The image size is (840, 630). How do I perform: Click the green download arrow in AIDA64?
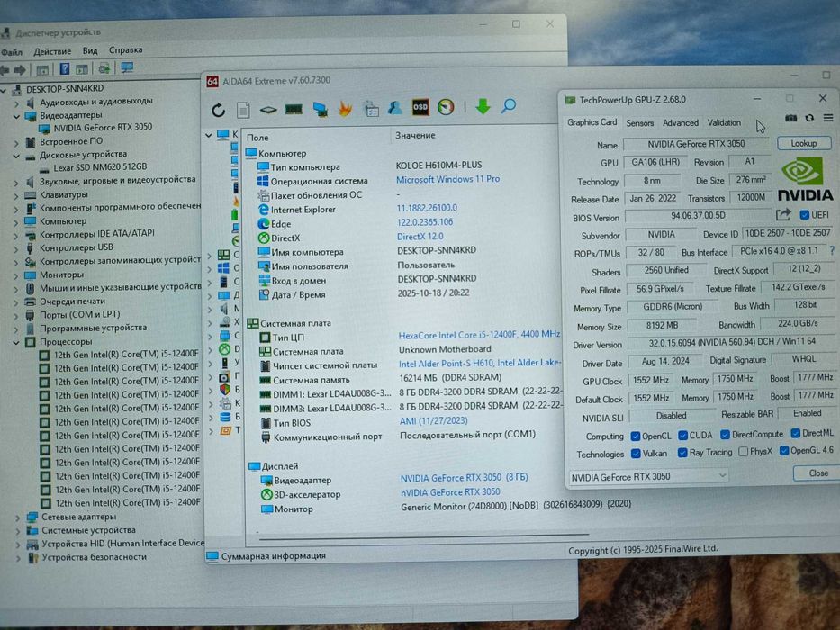click(x=483, y=106)
